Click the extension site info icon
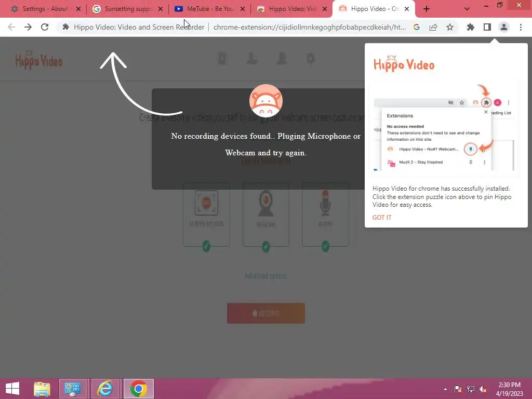532x399 pixels. point(66,27)
